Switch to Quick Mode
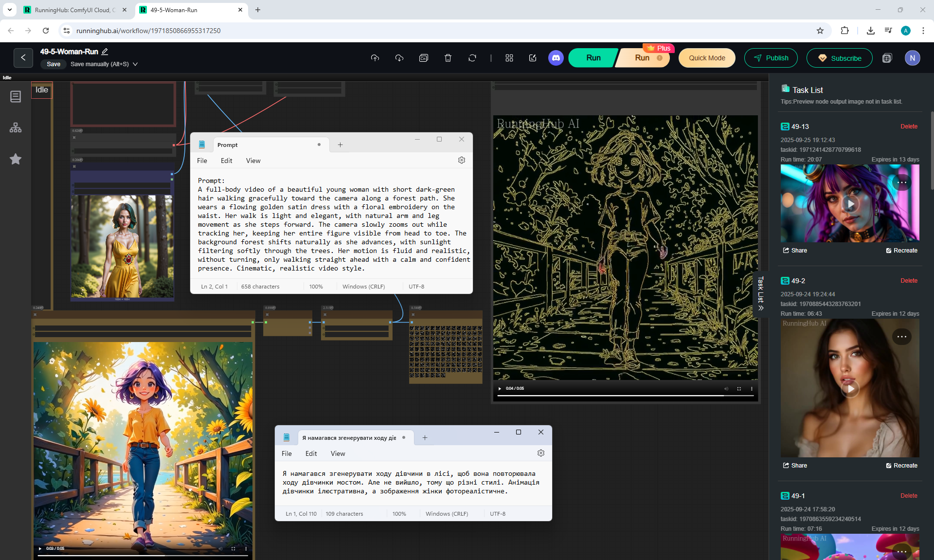The height and width of the screenshot is (560, 934). tap(707, 58)
